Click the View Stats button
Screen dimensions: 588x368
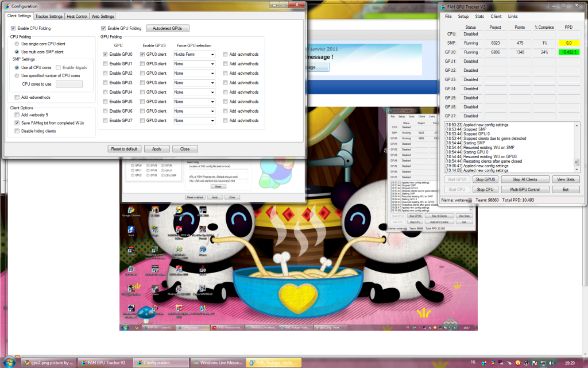[566, 179]
